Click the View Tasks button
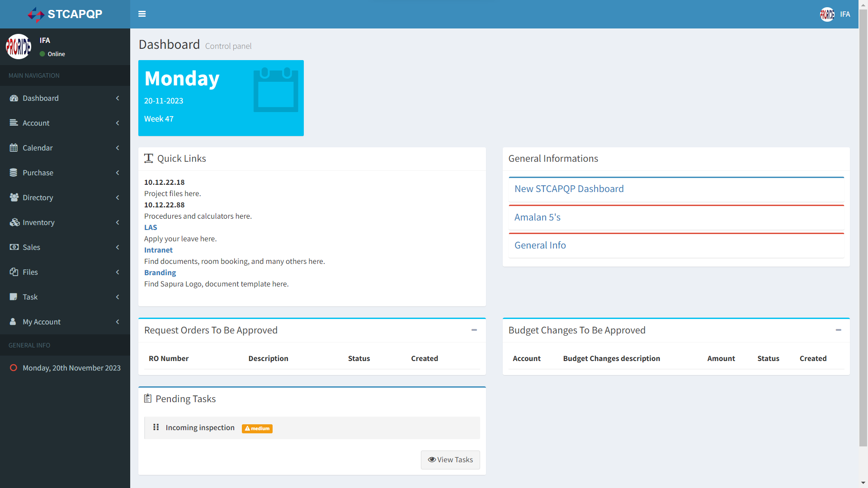The image size is (868, 488). pos(450,460)
